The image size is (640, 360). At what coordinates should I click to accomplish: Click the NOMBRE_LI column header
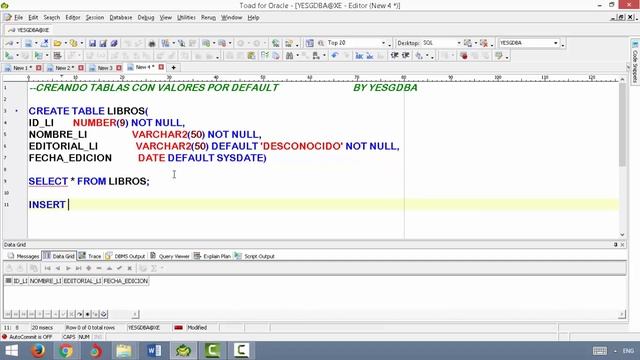pyautogui.click(x=45, y=281)
